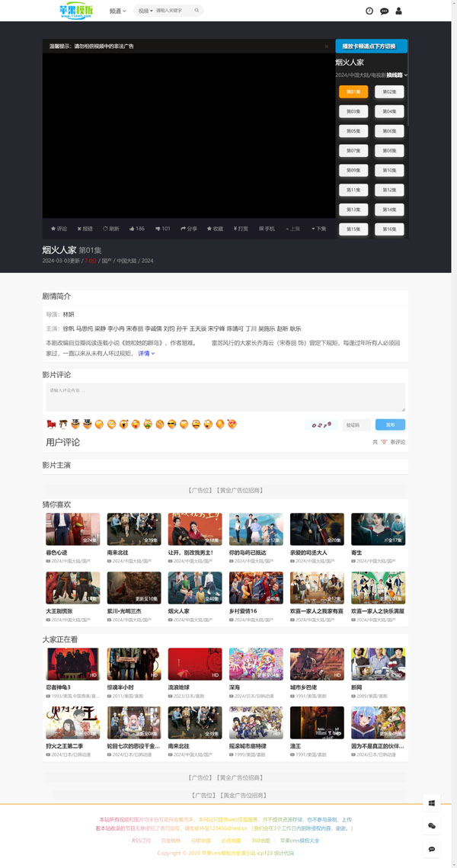The width and height of the screenshot is (457, 868).
Task: Click the Windows icon floating button
Action: point(432,802)
